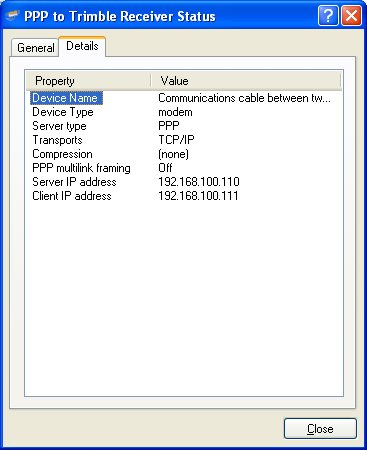The image size is (367, 450).
Task: Switch to the General tab
Action: point(35,48)
